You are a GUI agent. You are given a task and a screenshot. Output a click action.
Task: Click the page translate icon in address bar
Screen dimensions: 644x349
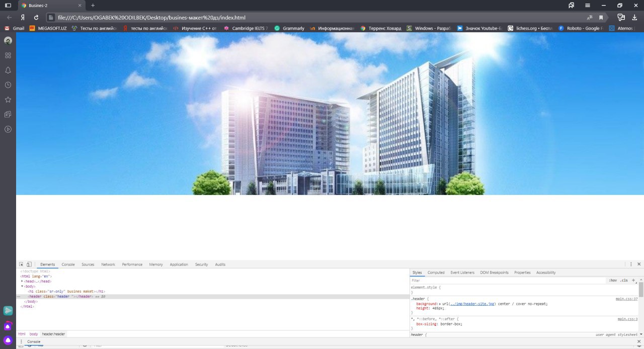(590, 17)
